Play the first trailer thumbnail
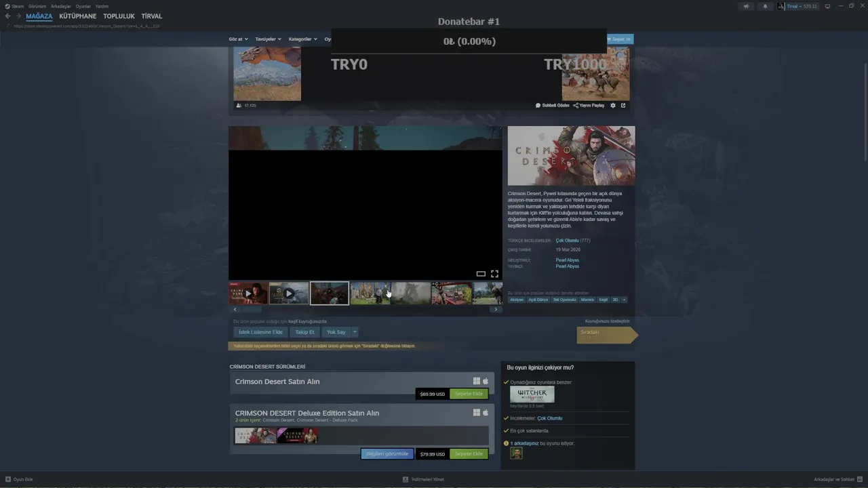 pyautogui.click(x=248, y=293)
